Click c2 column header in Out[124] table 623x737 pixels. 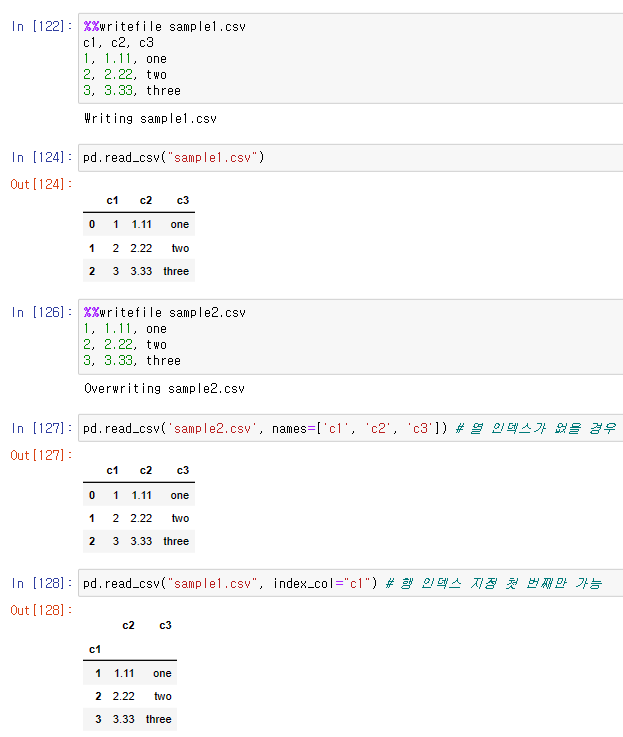tap(146, 201)
